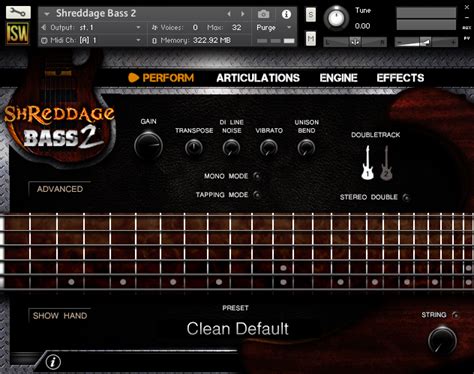Click the SHOW HAND button
474x374 pixels.
tap(60, 315)
